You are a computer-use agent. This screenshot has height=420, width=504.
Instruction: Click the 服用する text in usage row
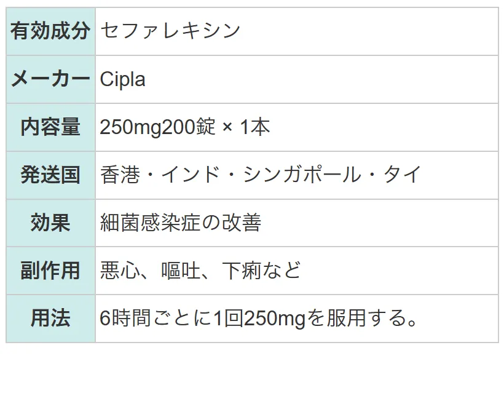pos(366,319)
